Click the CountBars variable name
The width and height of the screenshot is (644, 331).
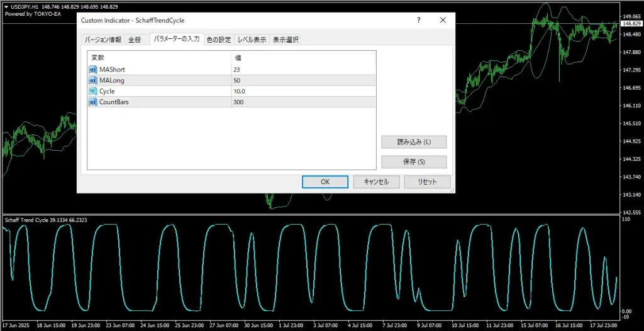114,102
